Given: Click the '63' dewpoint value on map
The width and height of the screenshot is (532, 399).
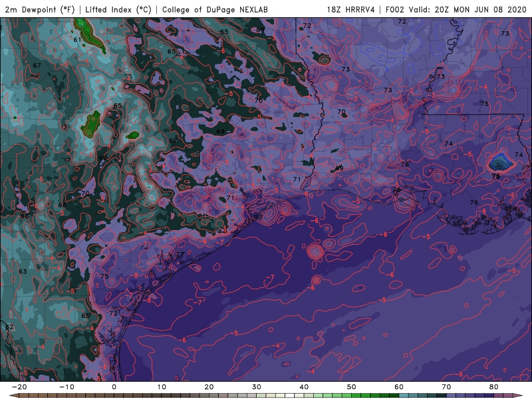Looking at the screenshot, I should [23, 271].
